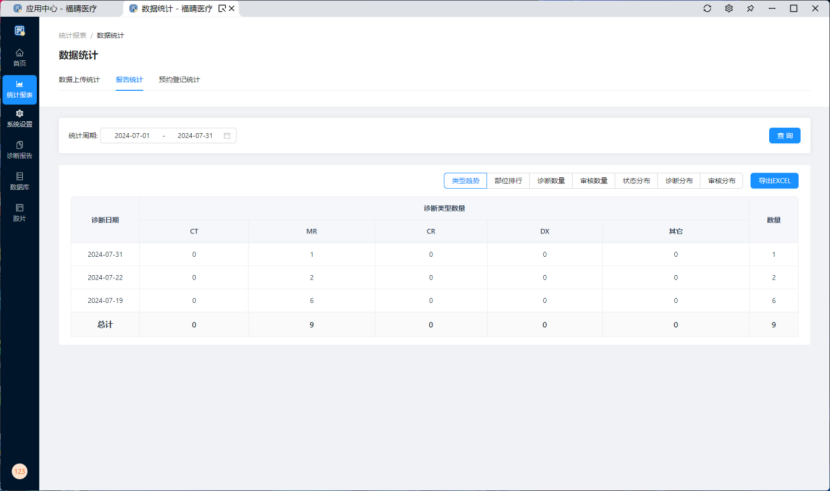Switch to the 数据上传统计 tab
The image size is (830, 491).
(79, 79)
